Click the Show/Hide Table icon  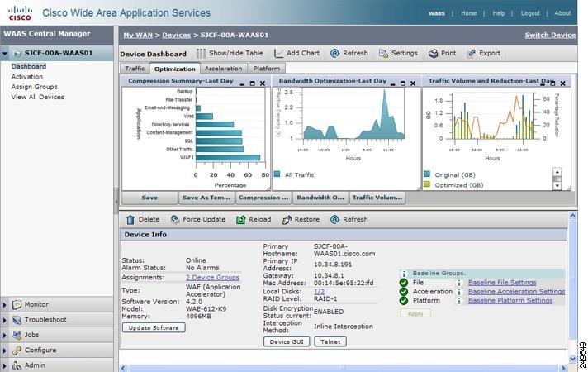click(x=201, y=54)
